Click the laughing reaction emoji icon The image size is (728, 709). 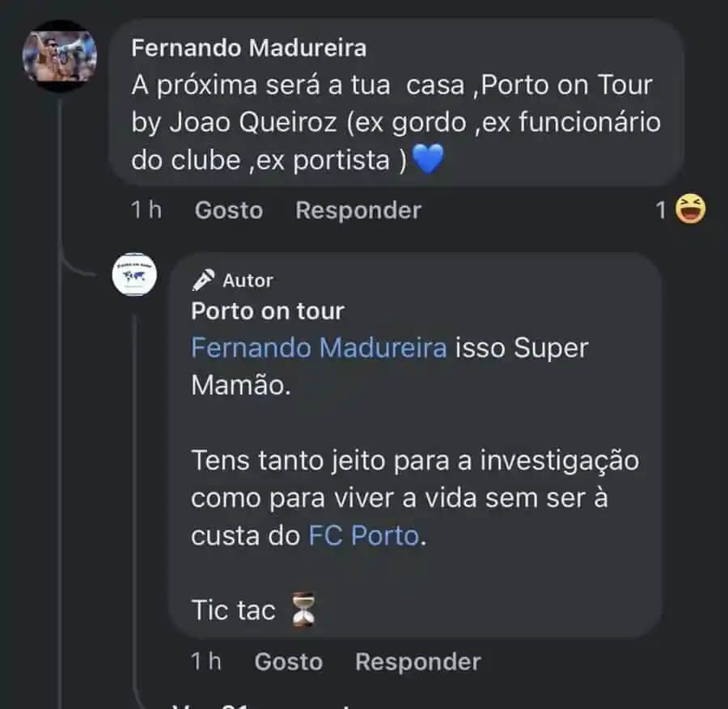[x=690, y=210]
